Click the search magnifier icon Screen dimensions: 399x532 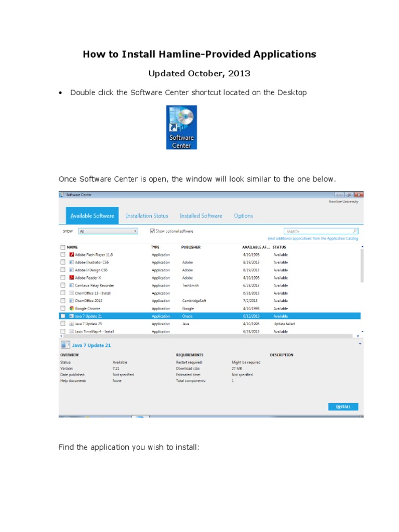tap(355, 231)
